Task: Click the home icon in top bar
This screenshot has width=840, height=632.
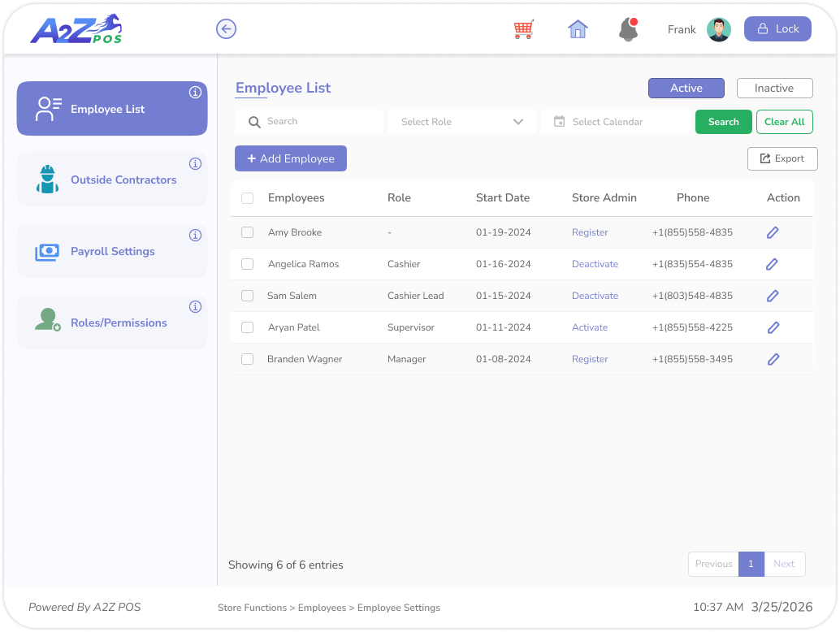Action: point(577,28)
